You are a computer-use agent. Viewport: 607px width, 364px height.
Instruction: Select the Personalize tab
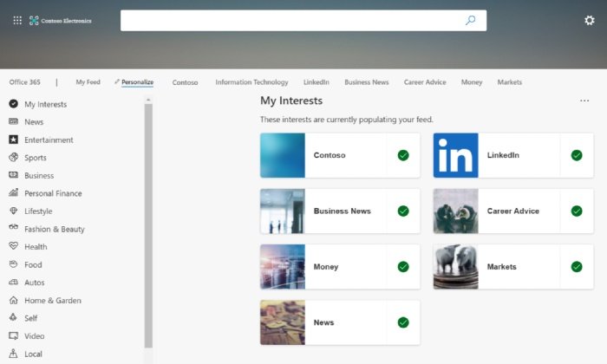137,82
